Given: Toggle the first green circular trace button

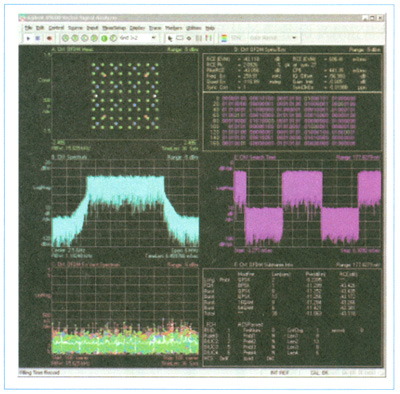Looking at the screenshot, I should pos(65,38).
